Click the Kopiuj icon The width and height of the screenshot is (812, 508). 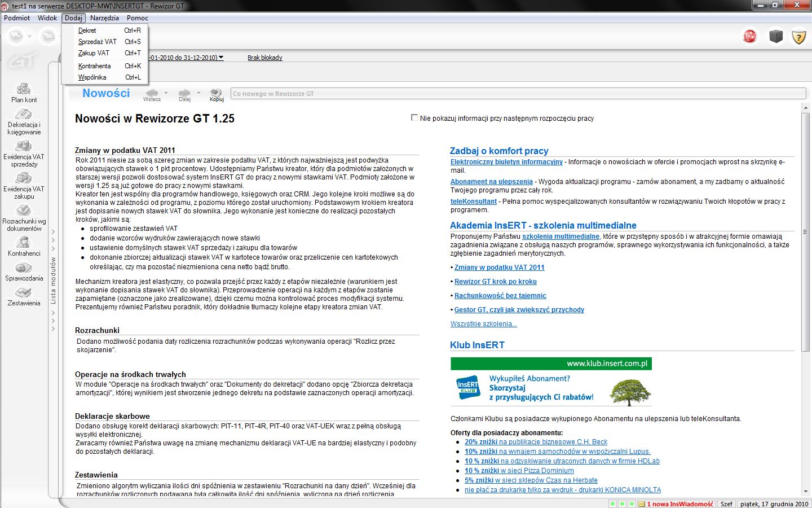[217, 94]
